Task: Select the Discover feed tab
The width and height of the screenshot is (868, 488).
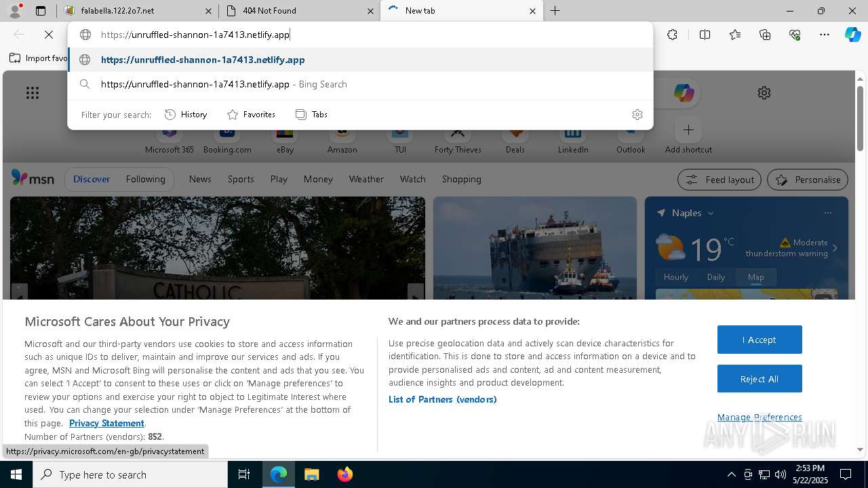Action: point(92,179)
